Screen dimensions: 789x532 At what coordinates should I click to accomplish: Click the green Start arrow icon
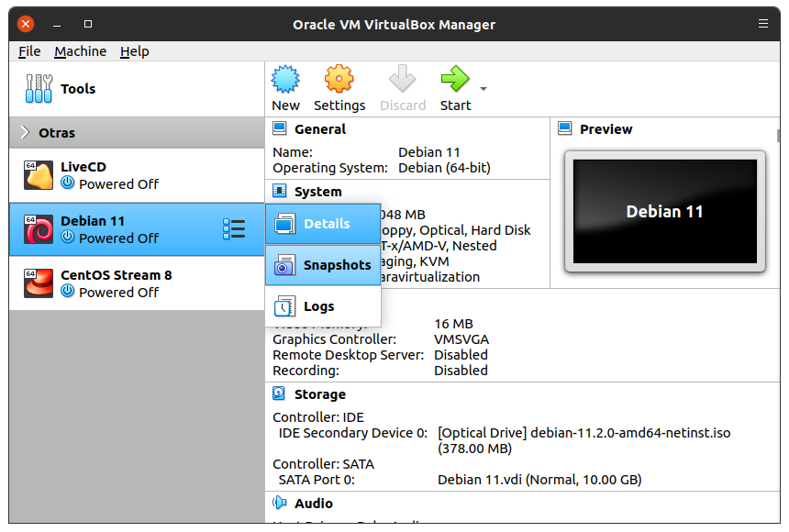(455, 81)
